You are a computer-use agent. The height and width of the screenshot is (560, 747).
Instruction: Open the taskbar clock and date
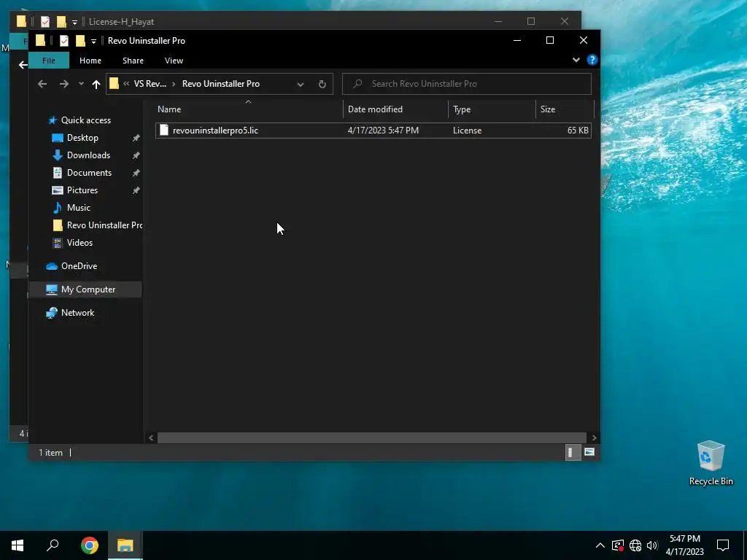click(x=684, y=545)
